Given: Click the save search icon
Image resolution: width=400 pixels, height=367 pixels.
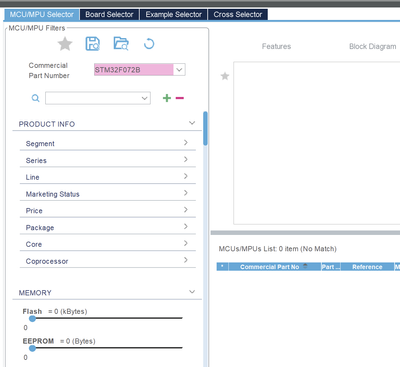Looking at the screenshot, I should tap(93, 44).
